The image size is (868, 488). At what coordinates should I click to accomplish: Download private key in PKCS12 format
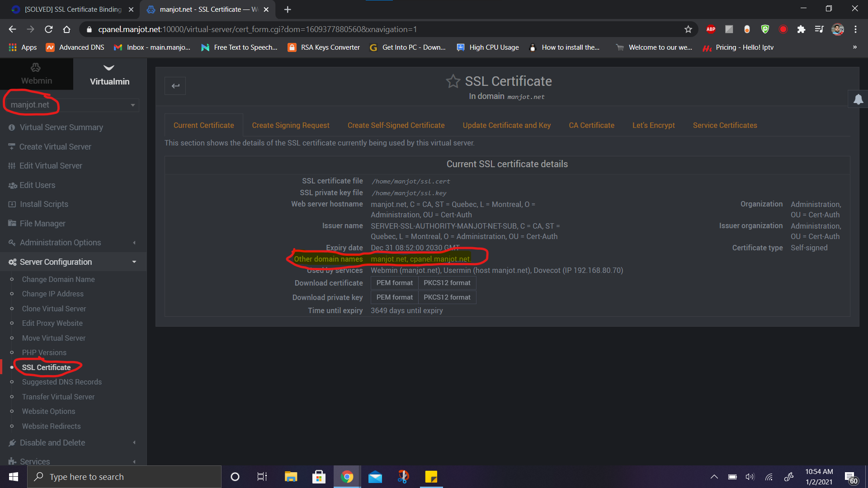click(447, 297)
